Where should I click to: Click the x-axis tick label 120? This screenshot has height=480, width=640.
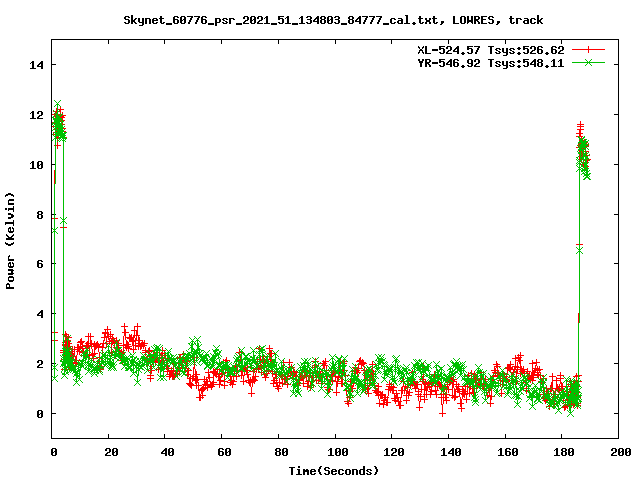(x=394, y=452)
